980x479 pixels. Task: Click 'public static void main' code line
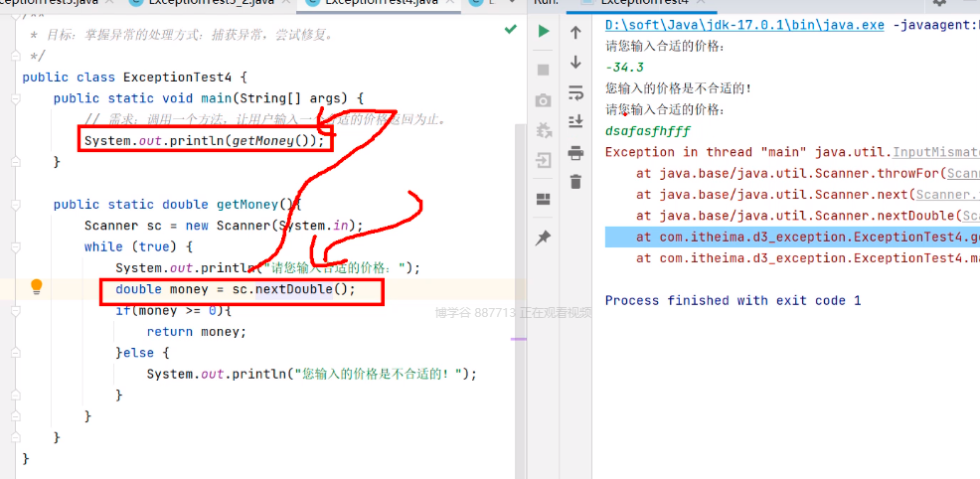coord(208,98)
